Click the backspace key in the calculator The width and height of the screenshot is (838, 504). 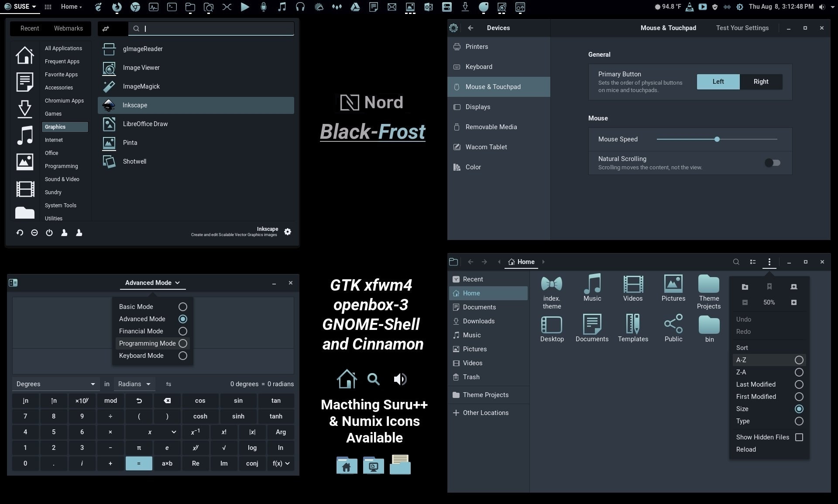click(x=167, y=401)
